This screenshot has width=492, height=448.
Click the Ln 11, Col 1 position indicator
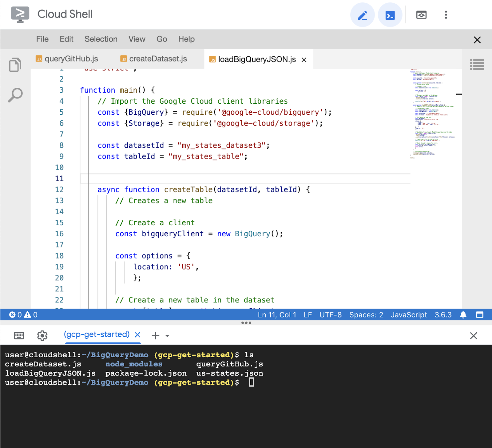277,315
